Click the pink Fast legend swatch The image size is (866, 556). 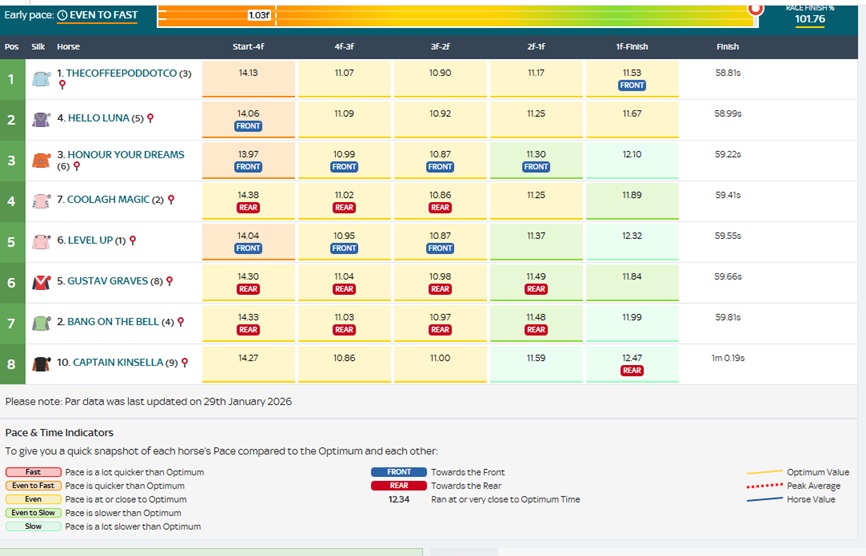pyautogui.click(x=34, y=472)
